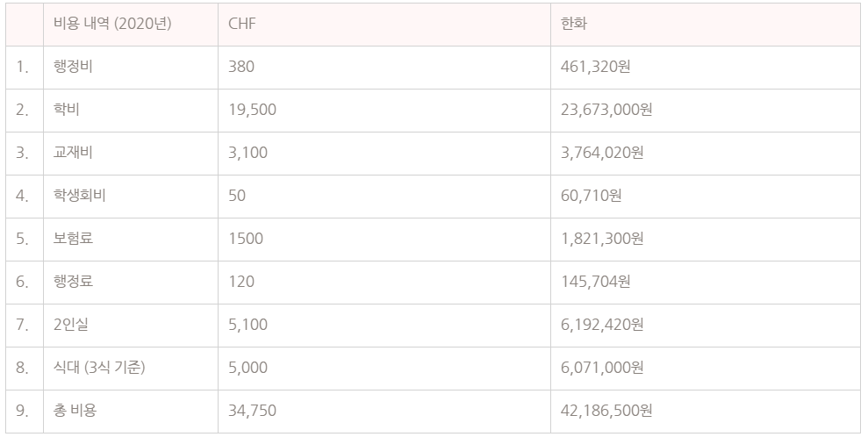Click the 비용 내역 (2020년) header cell
The height and width of the screenshot is (437, 868).
131,25
